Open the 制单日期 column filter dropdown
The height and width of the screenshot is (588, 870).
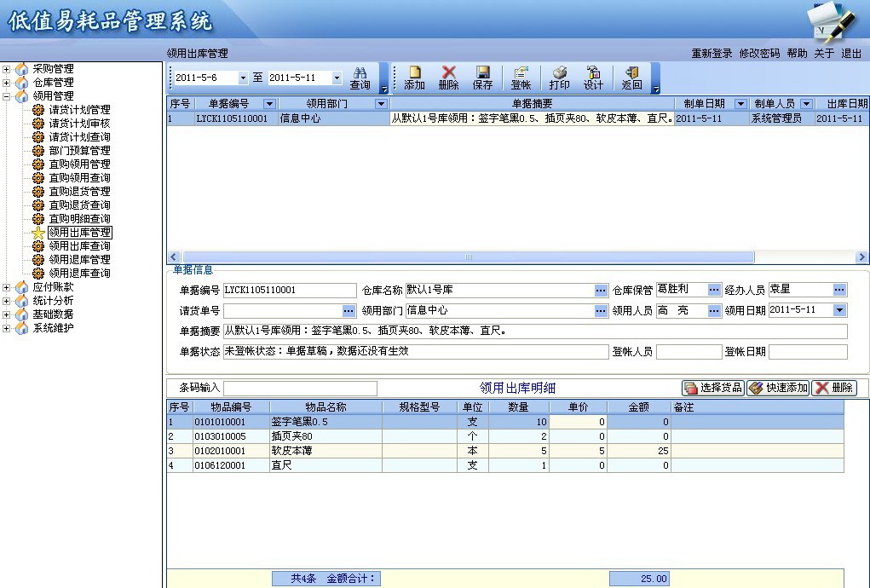[x=740, y=104]
